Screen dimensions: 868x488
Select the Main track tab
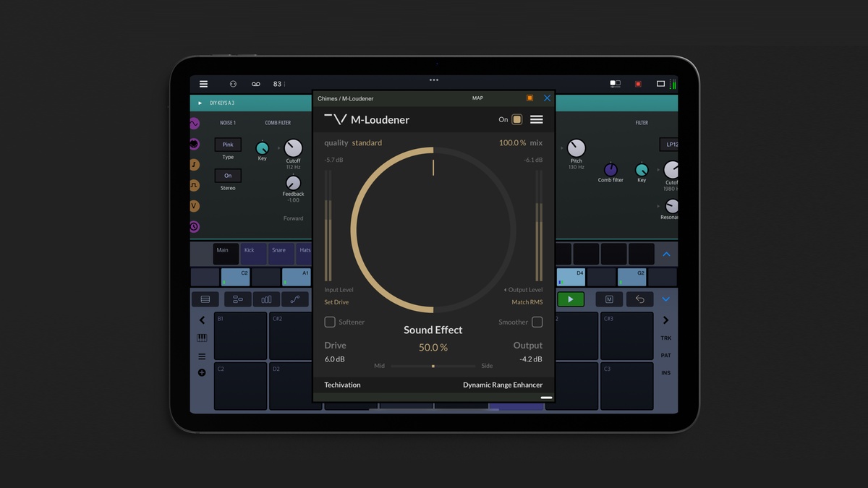(x=226, y=254)
